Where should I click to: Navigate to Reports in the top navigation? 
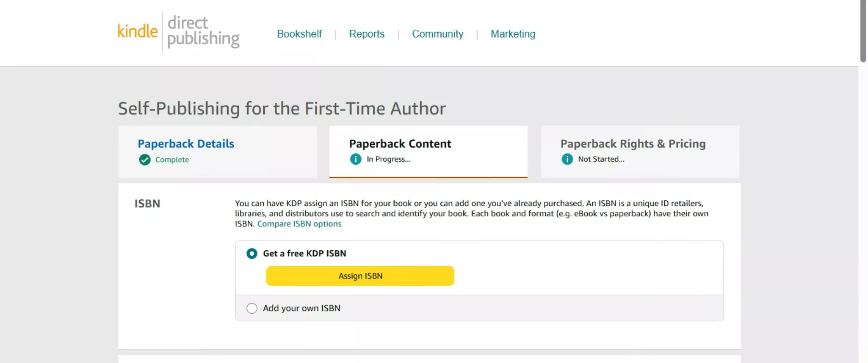(366, 34)
